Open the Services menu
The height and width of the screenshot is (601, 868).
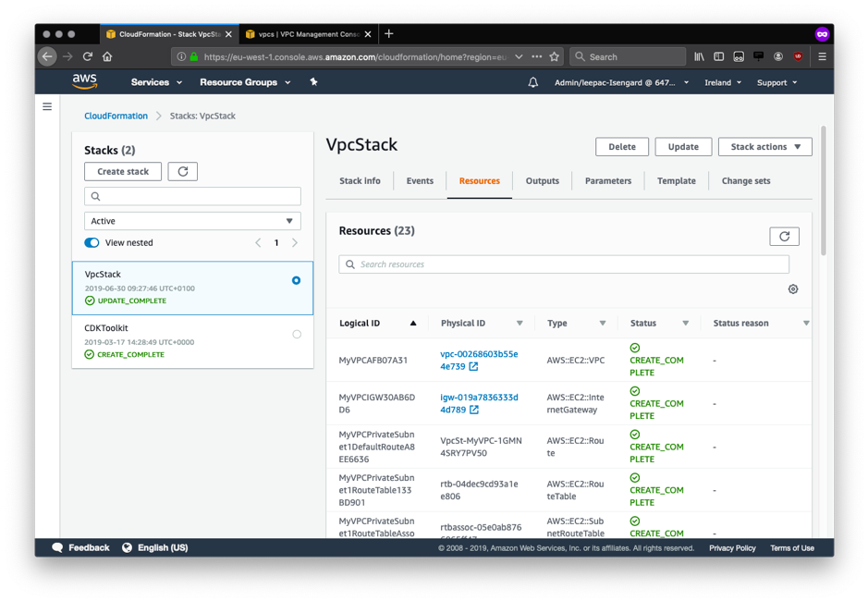[x=156, y=82]
